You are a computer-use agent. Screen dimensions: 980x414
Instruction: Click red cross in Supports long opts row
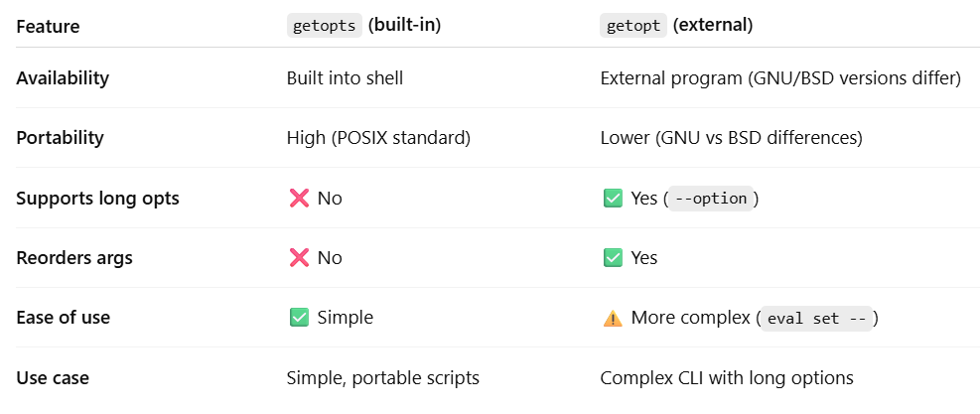(x=299, y=199)
